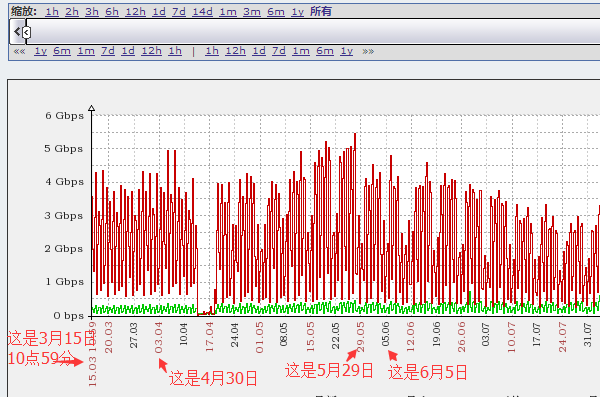Screen dimensions: 600x397
Task: Click the time-range scrollbar track
Action: 314,31
